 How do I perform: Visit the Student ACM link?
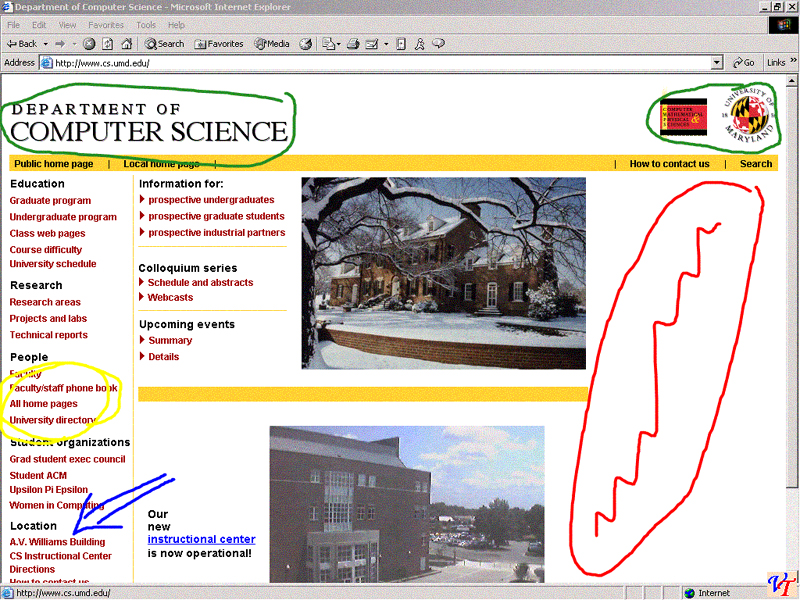coord(38,476)
